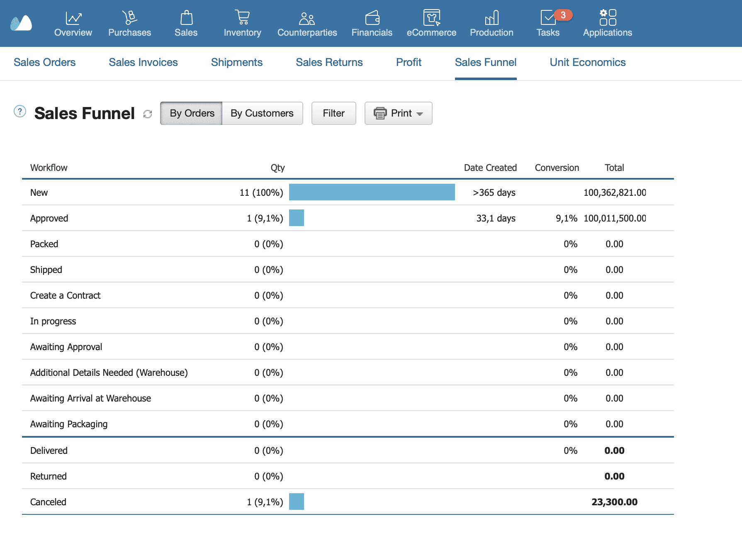Switch to the Sales Invoices tab
This screenshot has height=560, width=742.
(143, 62)
